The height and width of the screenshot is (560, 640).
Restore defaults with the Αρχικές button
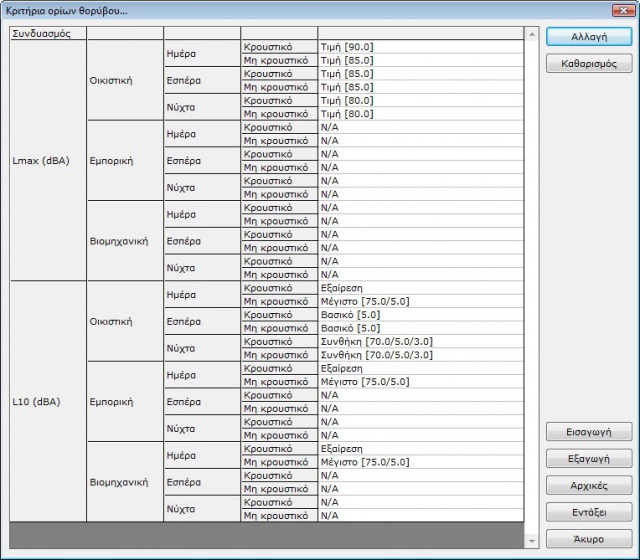tap(589, 485)
